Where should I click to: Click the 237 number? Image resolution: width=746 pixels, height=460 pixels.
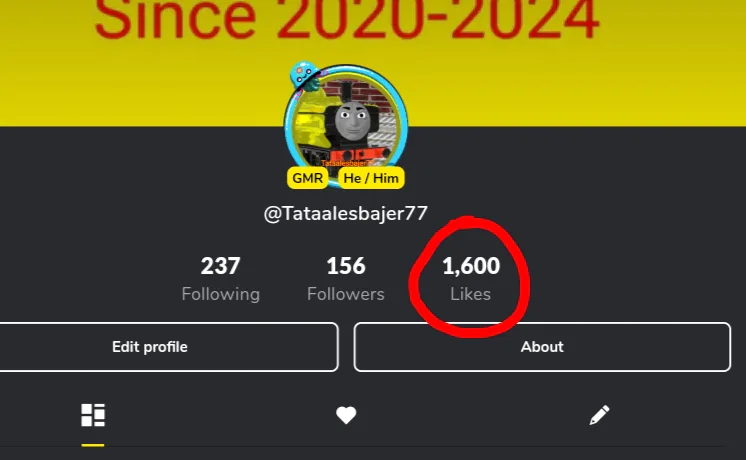(220, 266)
